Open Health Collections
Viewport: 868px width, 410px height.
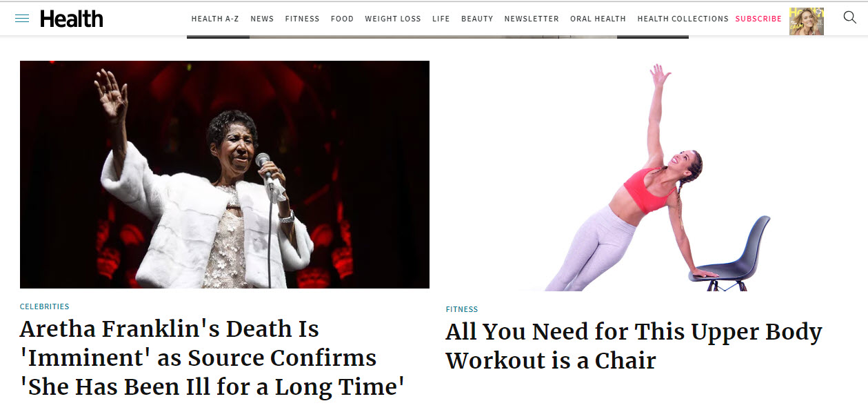(683, 19)
